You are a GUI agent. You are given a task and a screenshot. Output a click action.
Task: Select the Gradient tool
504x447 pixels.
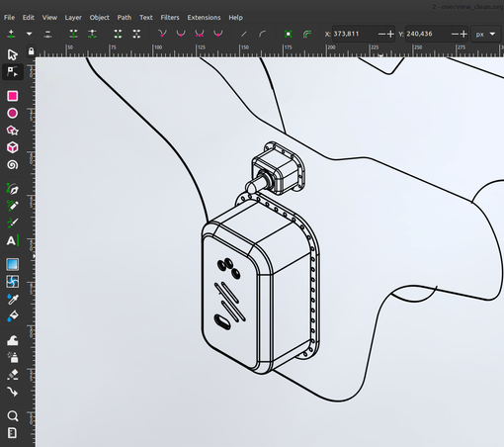point(13,264)
